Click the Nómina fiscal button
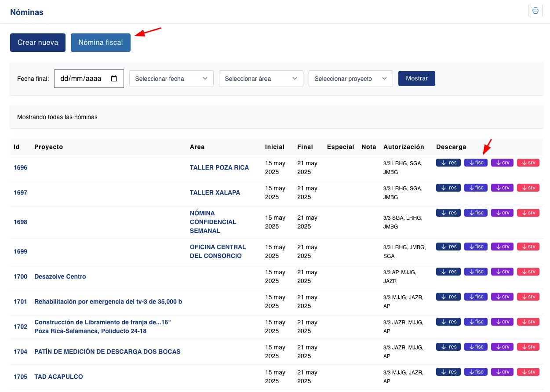This screenshot has width=550, height=392. pos(100,43)
